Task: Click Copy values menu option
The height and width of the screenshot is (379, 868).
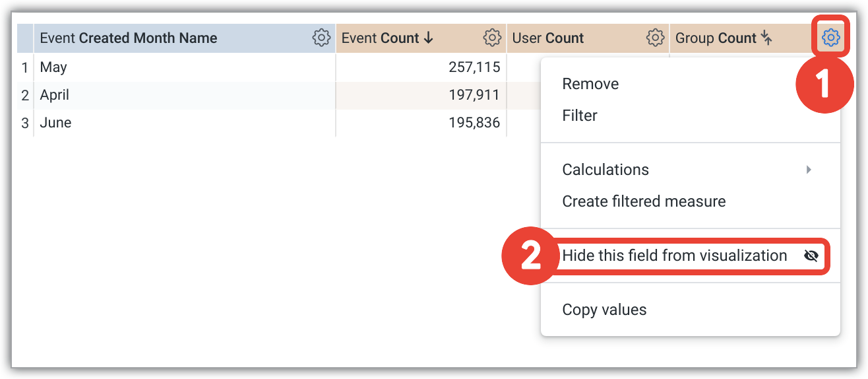Action: pos(604,310)
